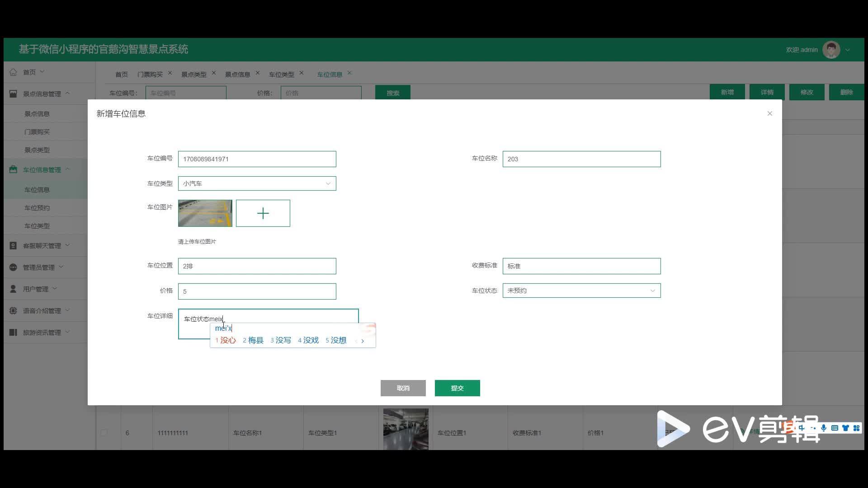Image resolution: width=868 pixels, height=488 pixels.
Task: Open the 车位状态 dropdown showing 未预约
Action: [581, 291]
